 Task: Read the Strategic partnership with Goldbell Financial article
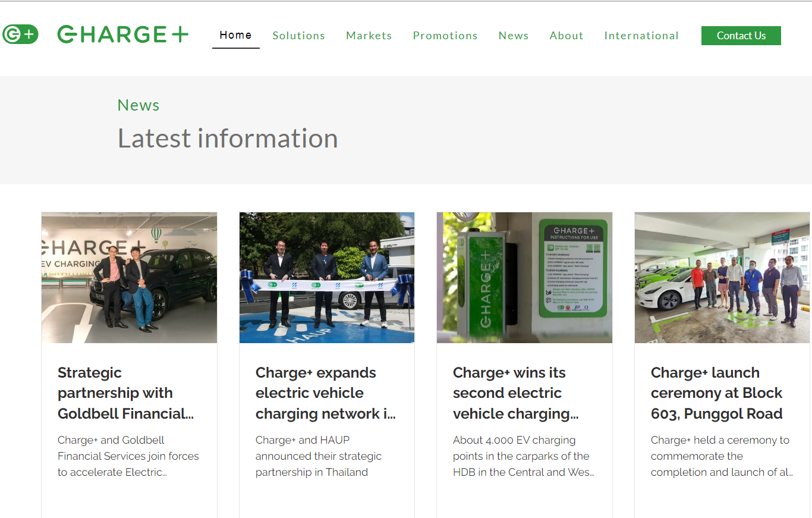click(x=125, y=393)
